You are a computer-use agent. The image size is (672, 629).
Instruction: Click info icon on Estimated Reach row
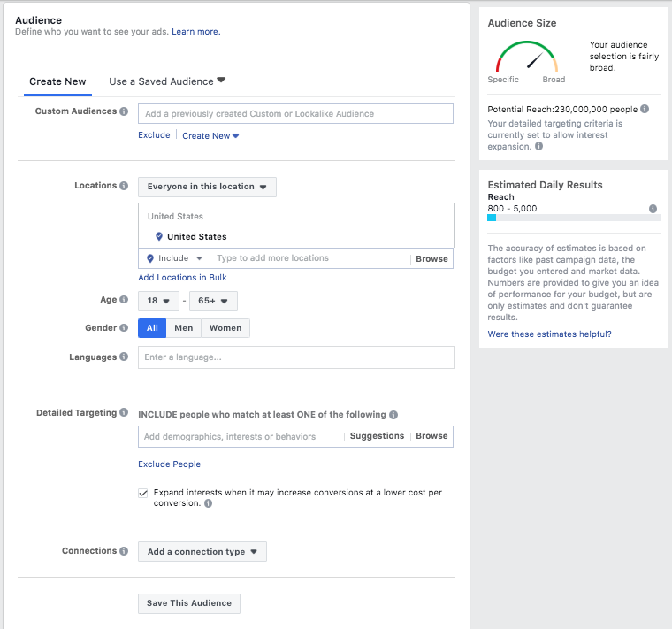[x=653, y=209]
